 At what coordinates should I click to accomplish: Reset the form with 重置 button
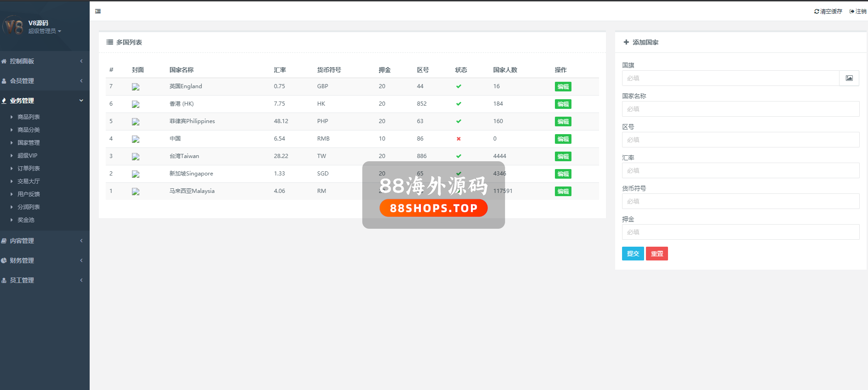657,254
